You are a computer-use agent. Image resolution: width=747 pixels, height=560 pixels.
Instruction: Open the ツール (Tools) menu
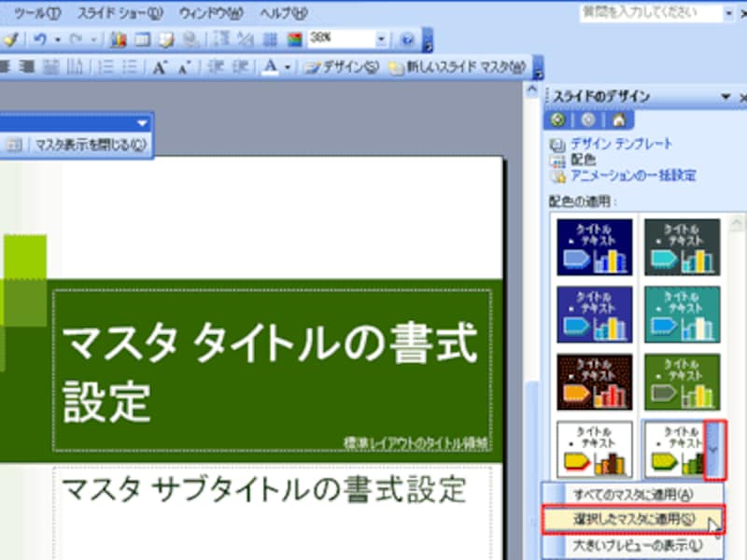click(x=37, y=13)
